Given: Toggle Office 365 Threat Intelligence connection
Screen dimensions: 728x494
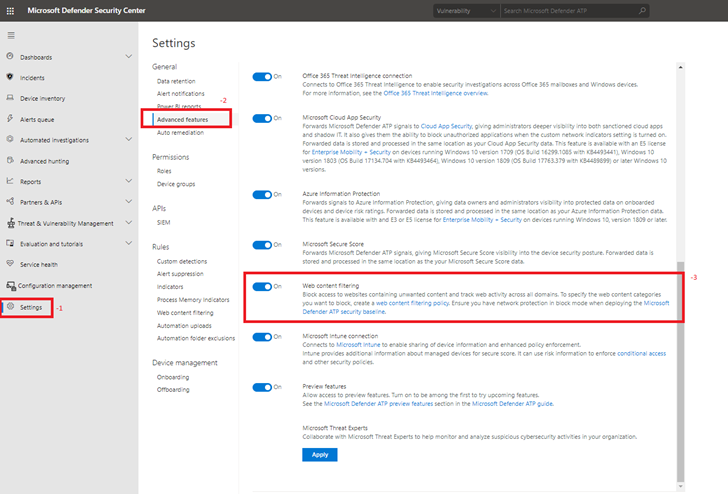Looking at the screenshot, I should point(262,77).
